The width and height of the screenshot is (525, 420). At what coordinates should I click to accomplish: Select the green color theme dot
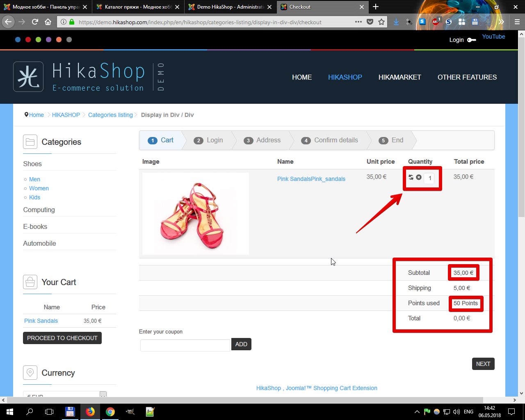pyautogui.click(x=38, y=39)
